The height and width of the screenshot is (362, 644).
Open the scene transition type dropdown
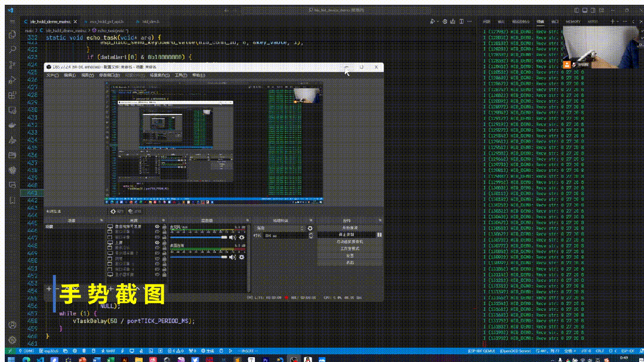click(281, 228)
